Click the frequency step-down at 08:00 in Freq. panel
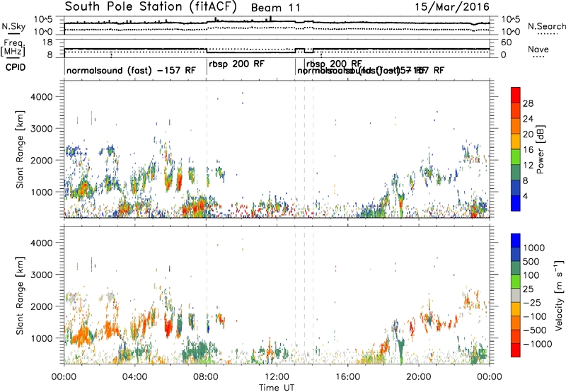 pyautogui.click(x=207, y=50)
